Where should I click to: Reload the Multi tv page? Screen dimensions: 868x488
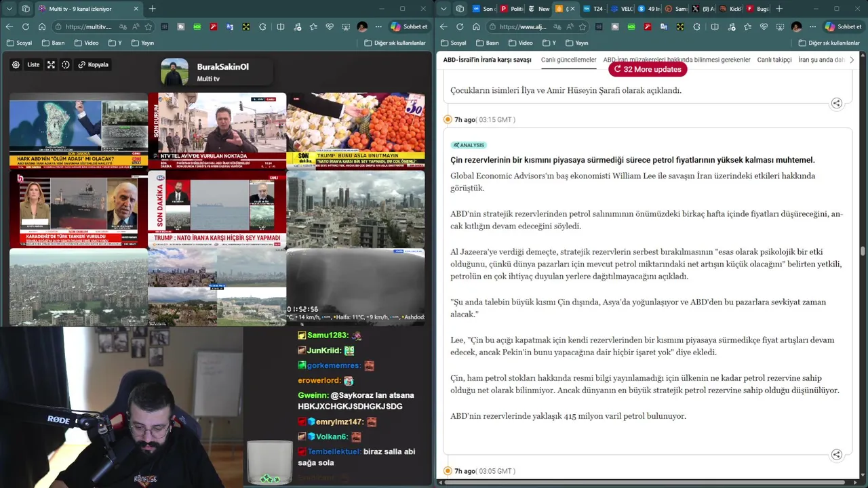click(26, 26)
